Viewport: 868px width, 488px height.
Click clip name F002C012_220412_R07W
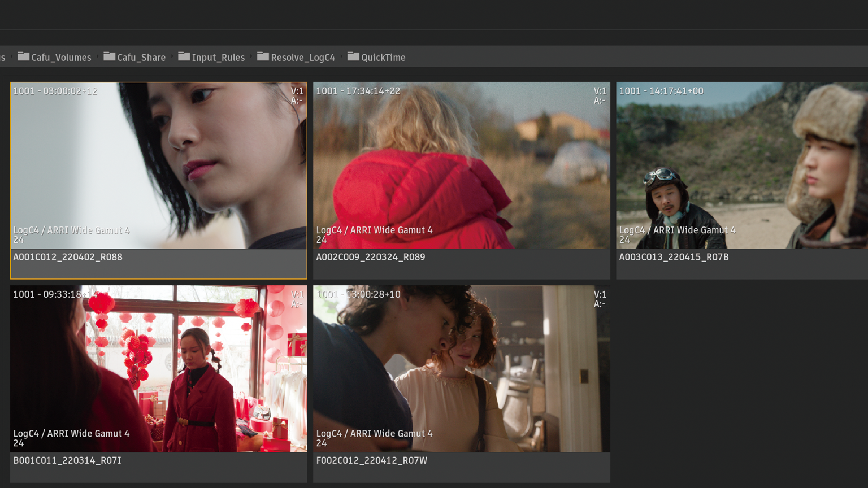(372, 460)
